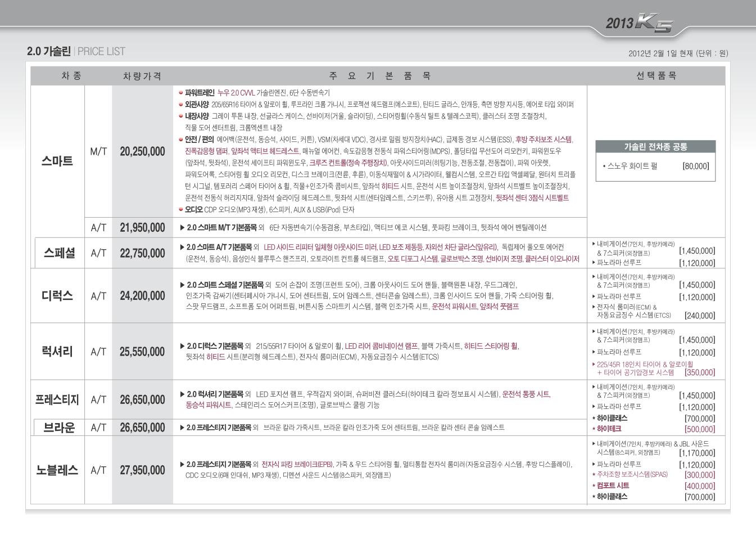Click the red bullet beside 안전/편의
The height and width of the screenshot is (535, 756).
point(180,140)
